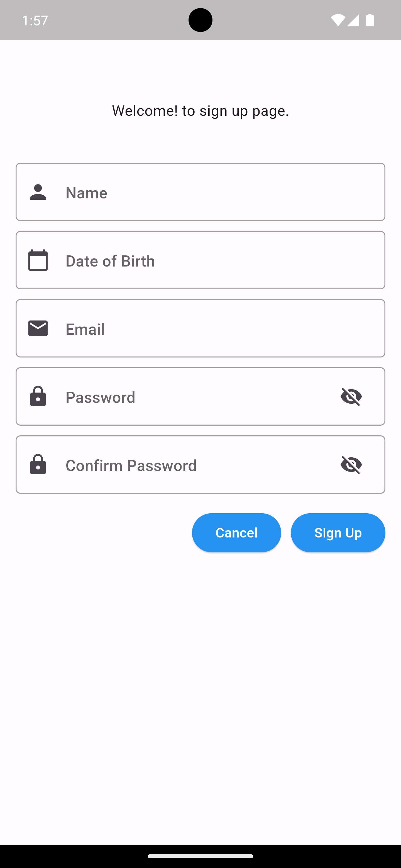Toggle visibility of Confirm Password text
Viewport: 401px width, 868px height.
pos(351,465)
